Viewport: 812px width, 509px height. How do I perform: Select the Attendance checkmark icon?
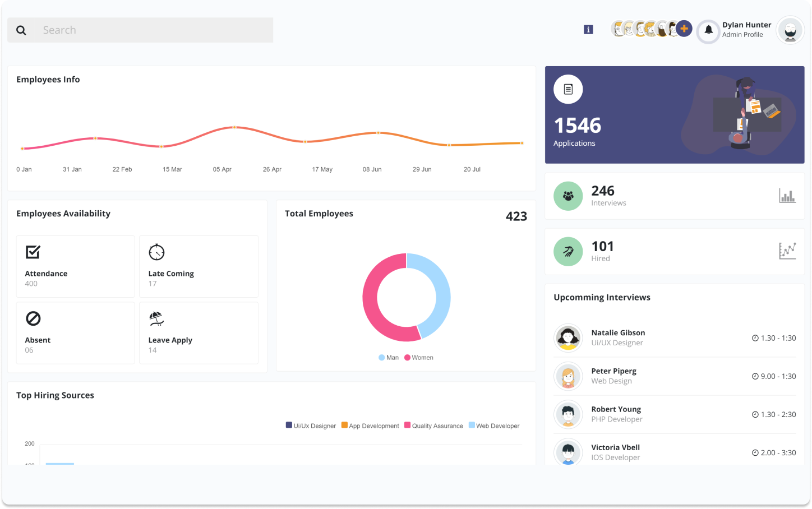point(34,252)
